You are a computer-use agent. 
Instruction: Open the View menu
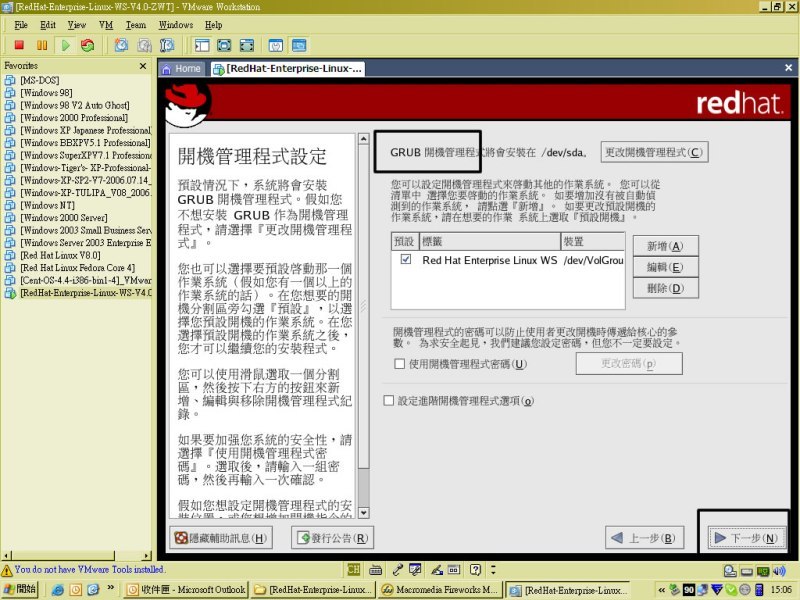click(77, 25)
